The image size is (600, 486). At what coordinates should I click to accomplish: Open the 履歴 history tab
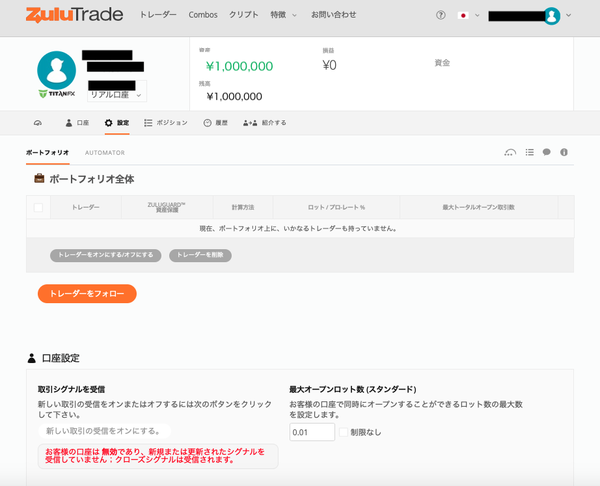point(215,123)
